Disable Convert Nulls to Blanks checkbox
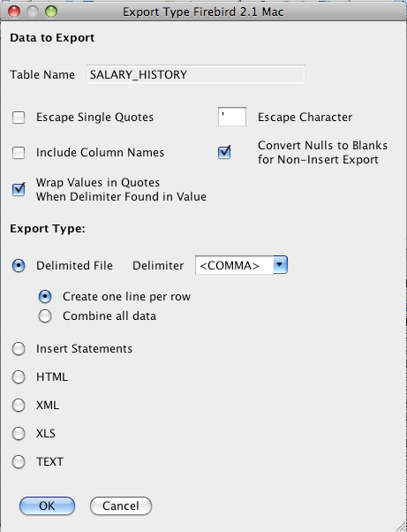Screen dimensions: 407x532 pyautogui.click(x=224, y=152)
